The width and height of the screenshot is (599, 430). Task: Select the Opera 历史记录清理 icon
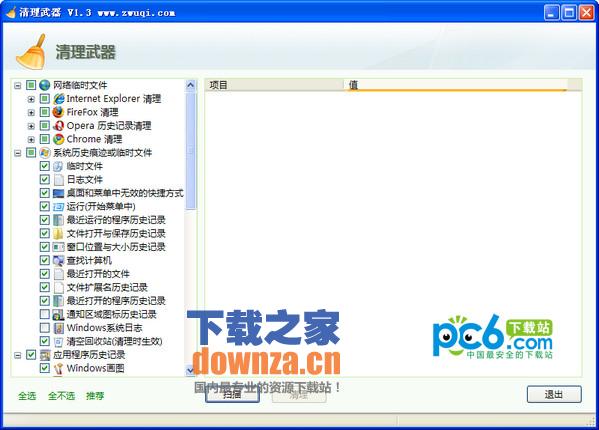point(58,125)
